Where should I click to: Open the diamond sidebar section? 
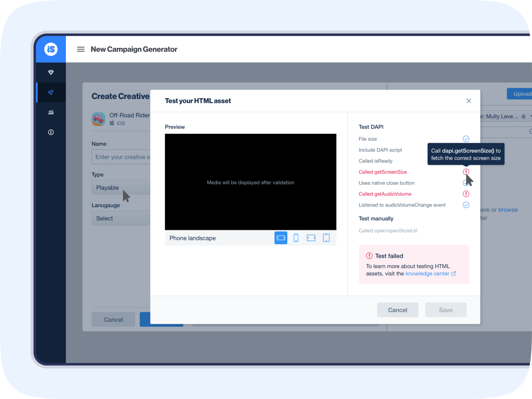(51, 72)
